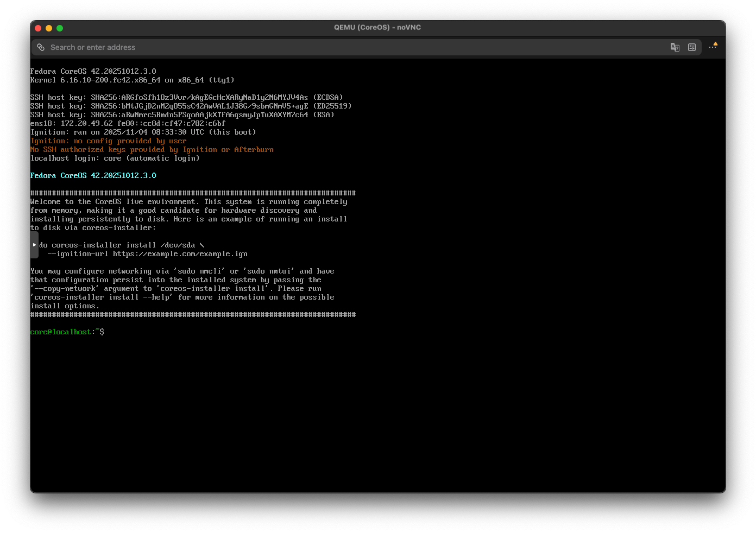Click the 'QEMU (CoreOS) - noVNC' window title
The height and width of the screenshot is (533, 756).
click(x=377, y=28)
